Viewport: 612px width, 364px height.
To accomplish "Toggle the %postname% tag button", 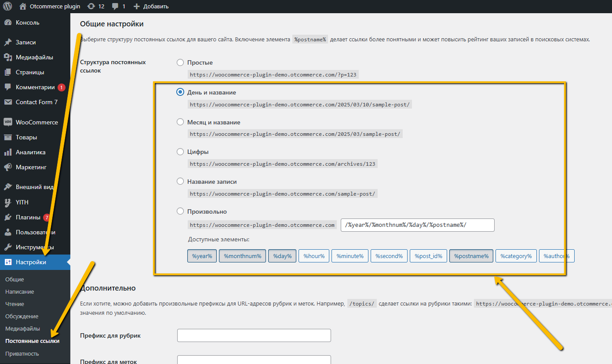I will 471,256.
